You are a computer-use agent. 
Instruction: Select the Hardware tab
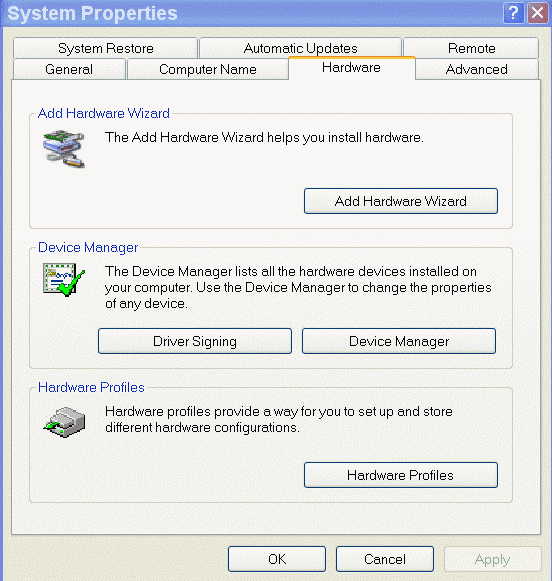coord(352,68)
